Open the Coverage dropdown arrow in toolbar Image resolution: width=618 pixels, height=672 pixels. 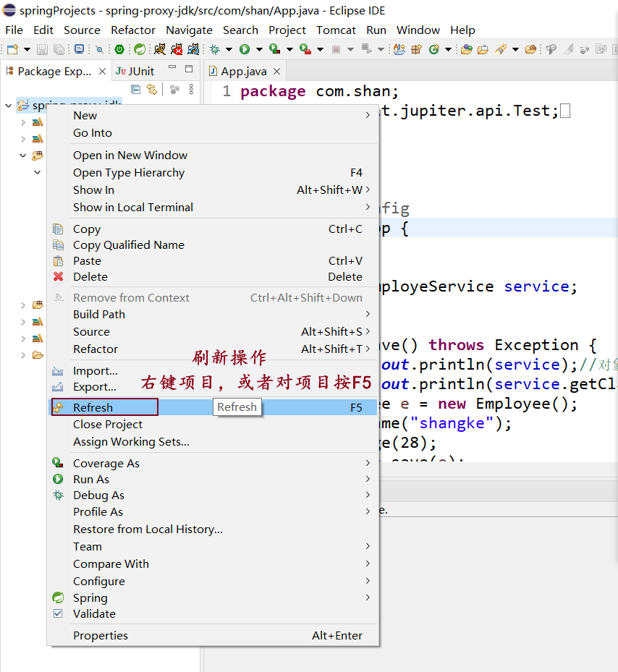point(289,50)
